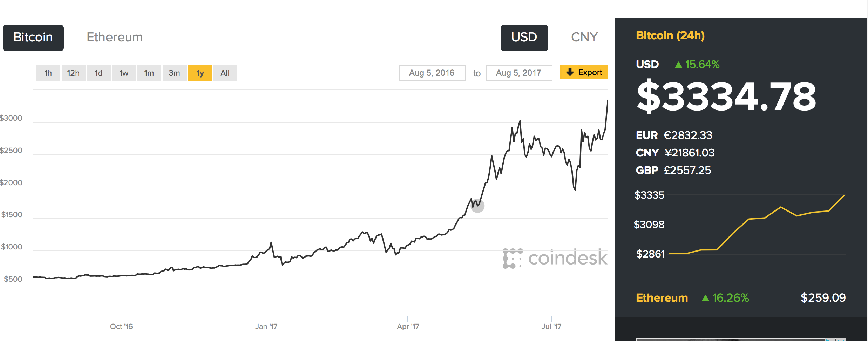Show the All time range

[225, 73]
